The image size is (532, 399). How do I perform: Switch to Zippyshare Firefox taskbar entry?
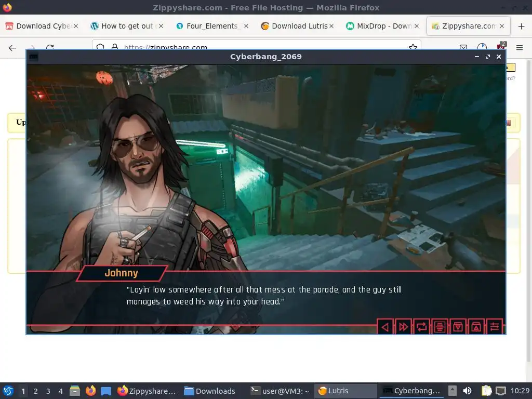(147, 391)
